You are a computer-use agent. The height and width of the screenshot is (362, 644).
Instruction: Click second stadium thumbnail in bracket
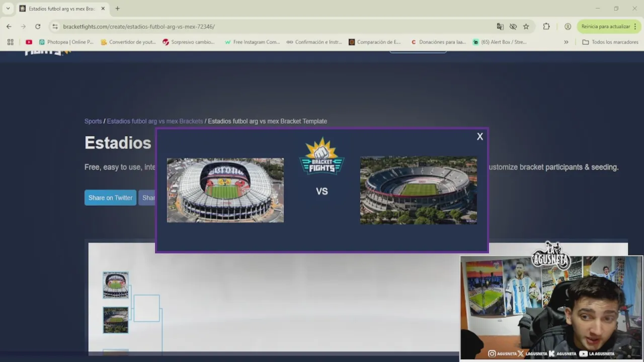coord(116,320)
